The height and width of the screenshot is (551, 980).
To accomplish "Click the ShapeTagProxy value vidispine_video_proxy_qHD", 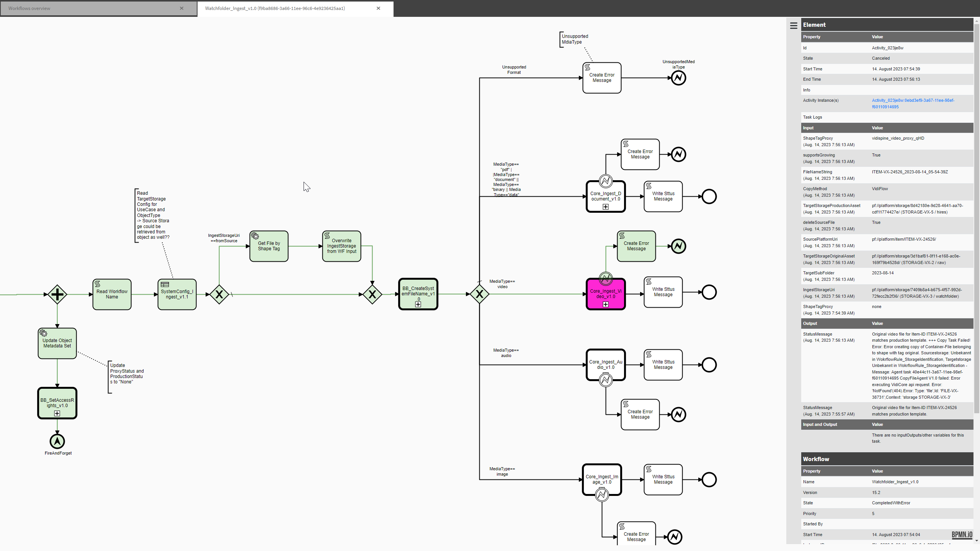I will tap(898, 138).
